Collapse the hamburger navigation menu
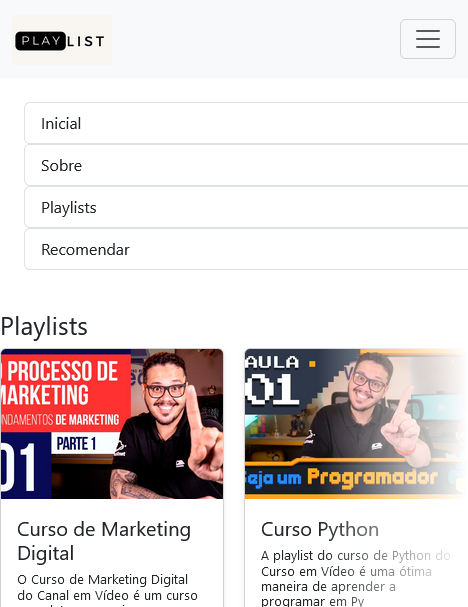This screenshot has width=468, height=607. 428,39
